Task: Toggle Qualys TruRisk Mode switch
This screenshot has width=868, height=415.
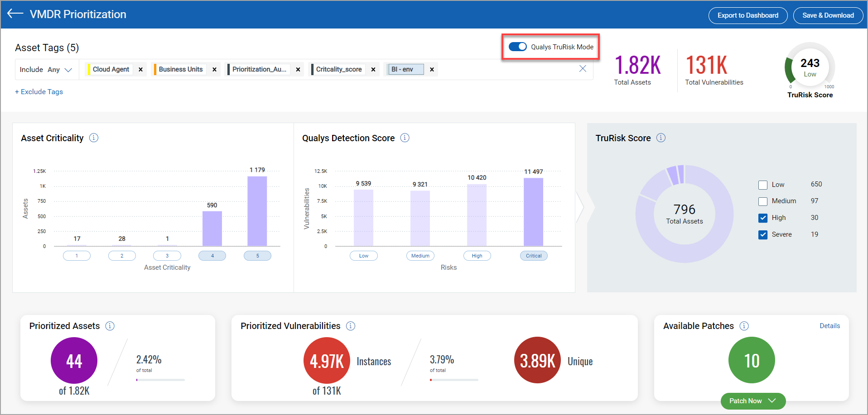Action: click(x=517, y=47)
